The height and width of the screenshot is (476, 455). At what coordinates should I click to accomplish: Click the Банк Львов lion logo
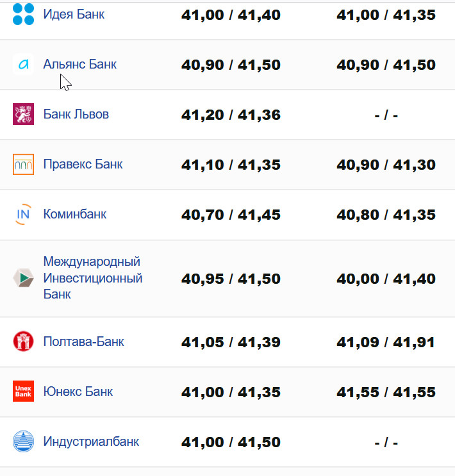point(23,114)
